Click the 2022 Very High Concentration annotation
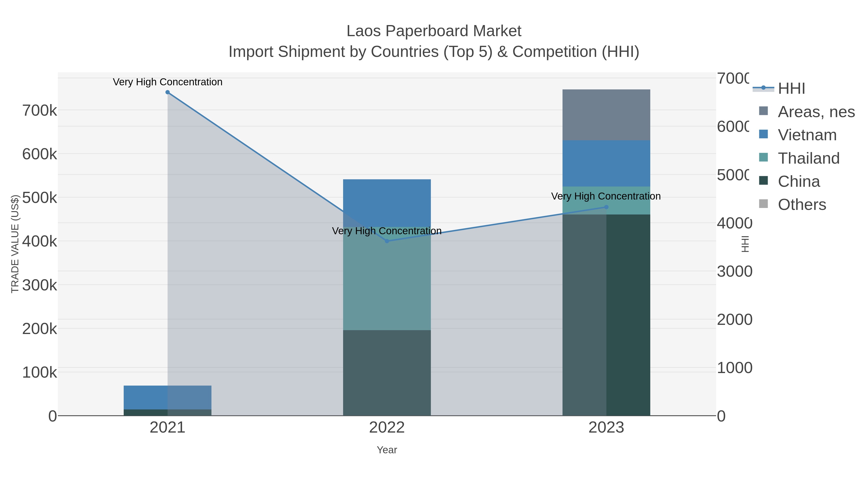The width and height of the screenshot is (868, 488). (x=387, y=231)
